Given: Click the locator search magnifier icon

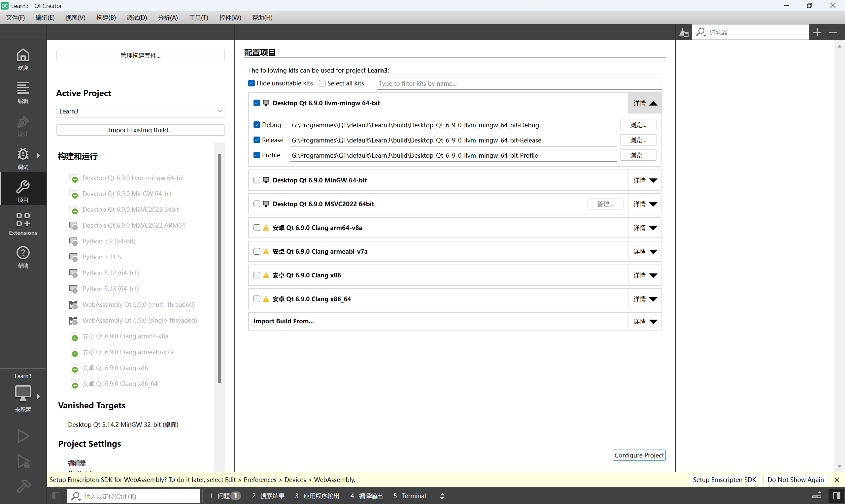Looking at the screenshot, I should [x=76, y=496].
